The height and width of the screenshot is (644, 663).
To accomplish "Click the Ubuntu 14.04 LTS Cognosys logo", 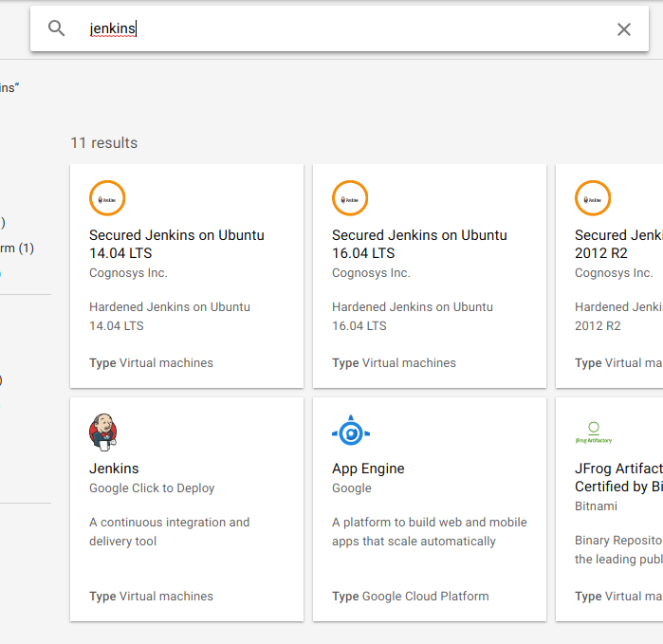I will [107, 198].
